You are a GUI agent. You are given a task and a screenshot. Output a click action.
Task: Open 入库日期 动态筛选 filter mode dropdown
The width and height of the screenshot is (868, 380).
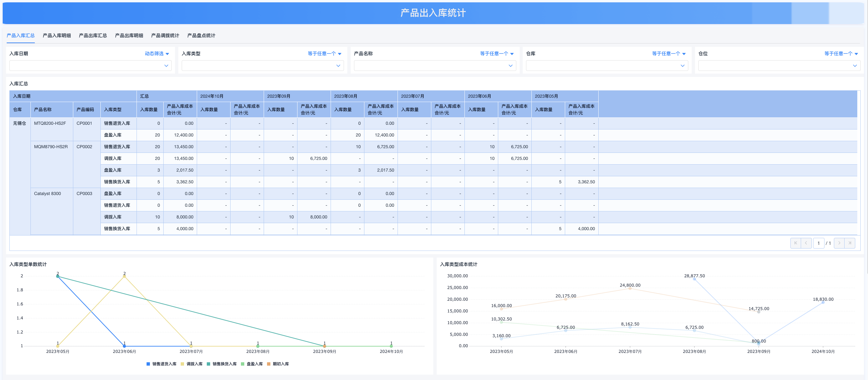(x=157, y=54)
